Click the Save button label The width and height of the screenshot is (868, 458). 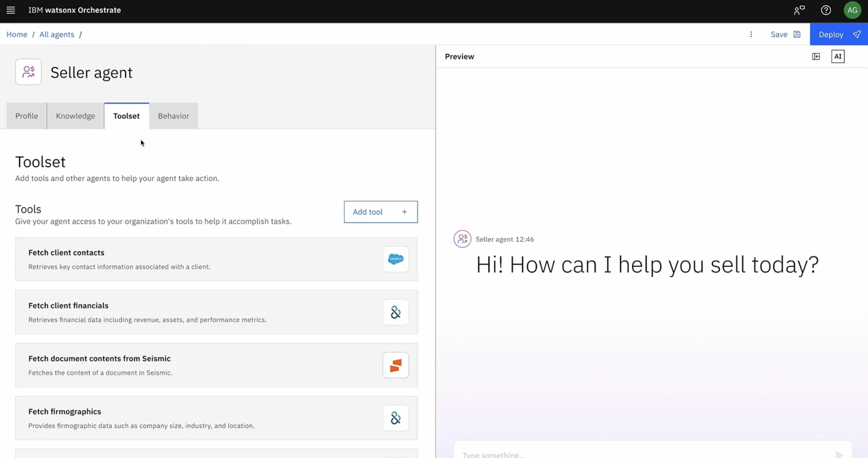point(779,34)
